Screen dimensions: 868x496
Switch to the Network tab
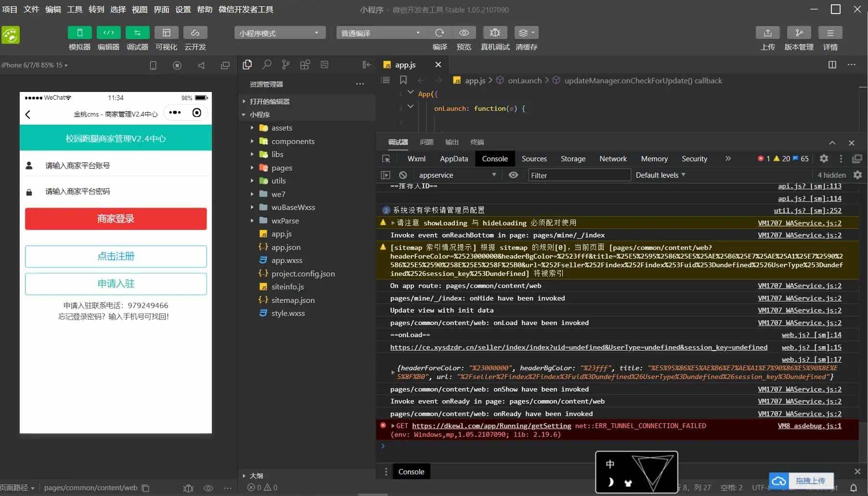(613, 158)
